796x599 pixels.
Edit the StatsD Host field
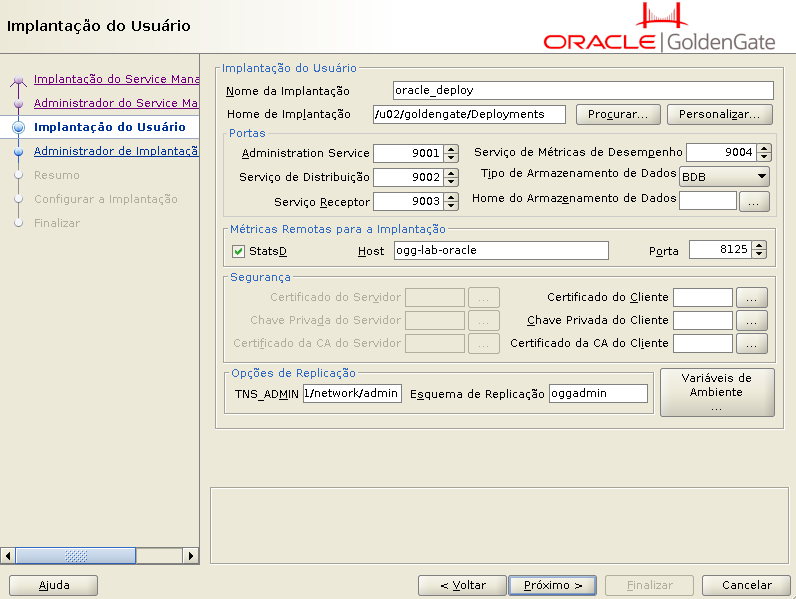501,250
